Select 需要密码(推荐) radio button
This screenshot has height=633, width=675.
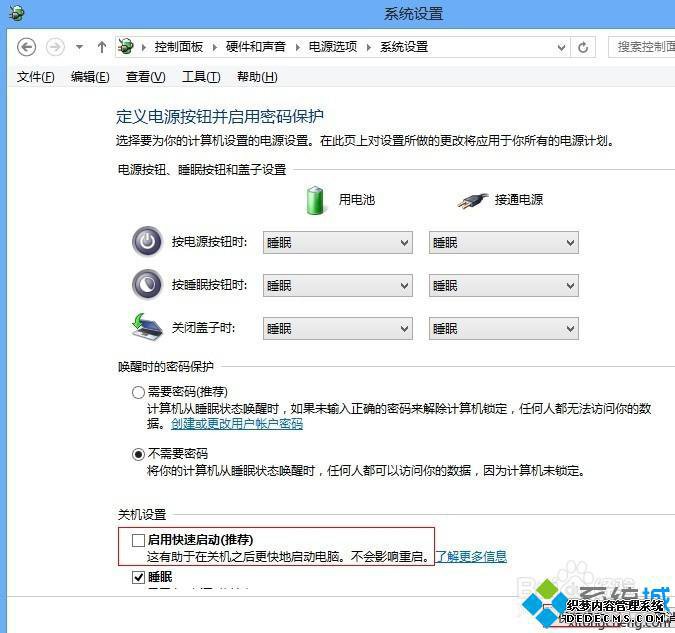138,392
